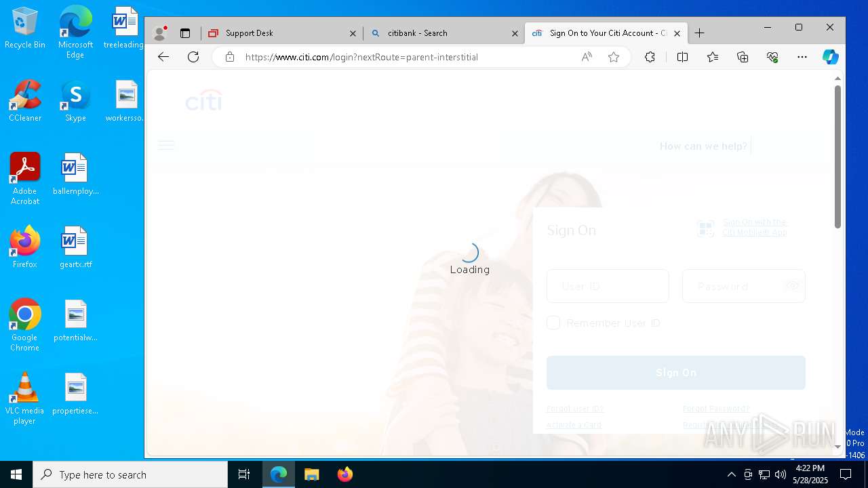Open the volume control tray icon
Image resolution: width=868 pixels, height=488 pixels.
781,474
